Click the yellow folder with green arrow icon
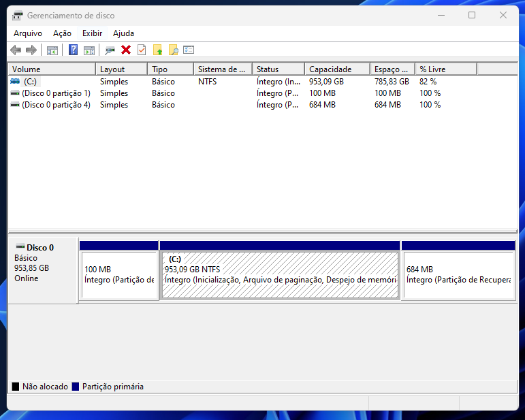 tap(157, 50)
